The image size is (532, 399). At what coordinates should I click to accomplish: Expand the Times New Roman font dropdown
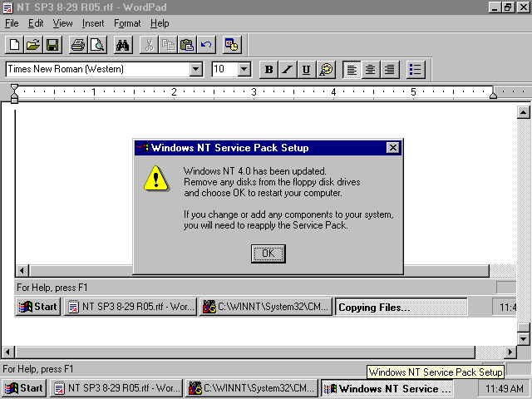196,70
